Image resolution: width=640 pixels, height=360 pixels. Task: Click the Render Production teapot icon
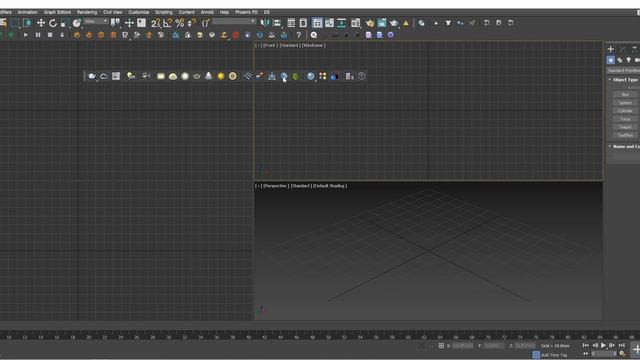click(393, 23)
